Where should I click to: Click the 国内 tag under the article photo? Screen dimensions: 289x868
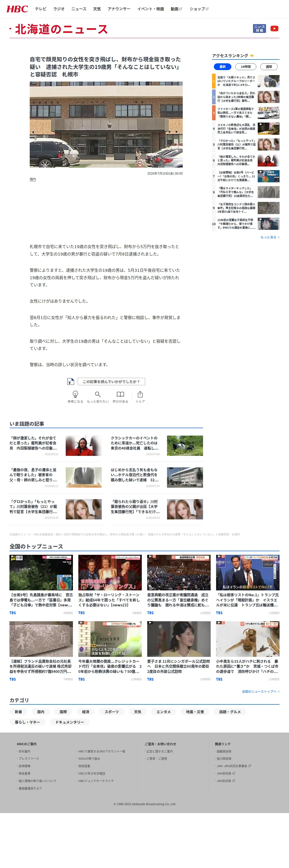pos(33,179)
